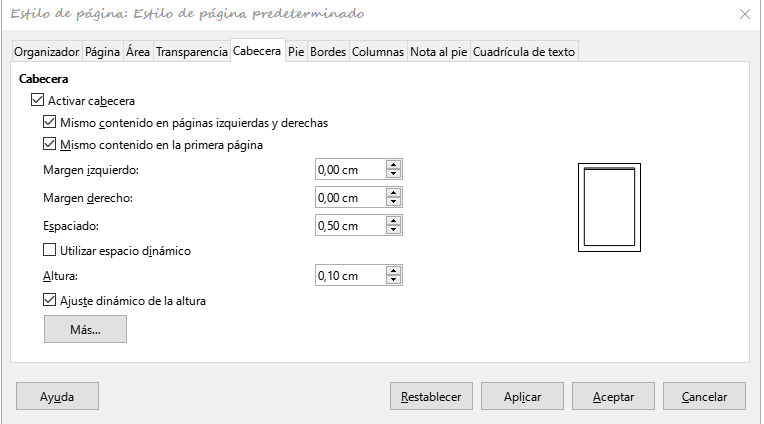The image size is (764, 424).
Task: Decrease Altura with down arrow
Action: 393,280
